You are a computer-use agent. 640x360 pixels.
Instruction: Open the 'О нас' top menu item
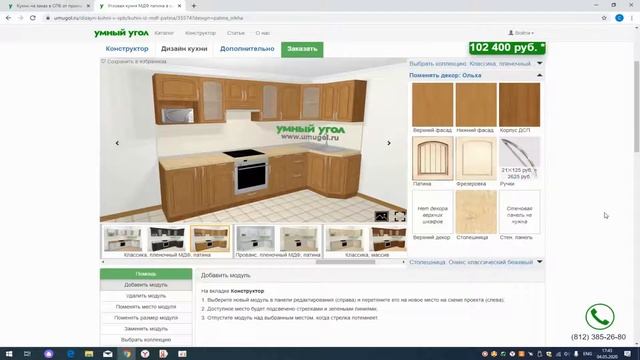pos(262,33)
